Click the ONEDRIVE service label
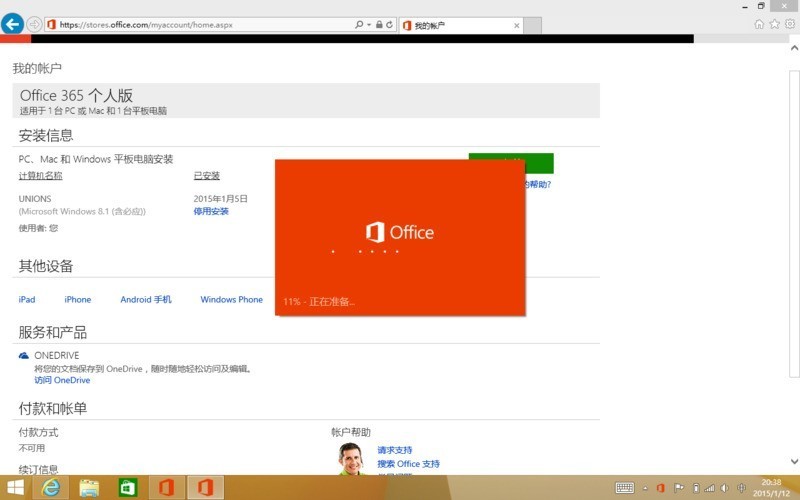The image size is (800, 500). 57,355
